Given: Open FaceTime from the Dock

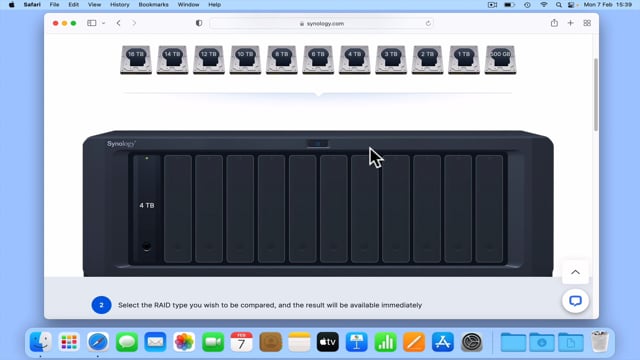Looking at the screenshot, I should click(x=213, y=342).
